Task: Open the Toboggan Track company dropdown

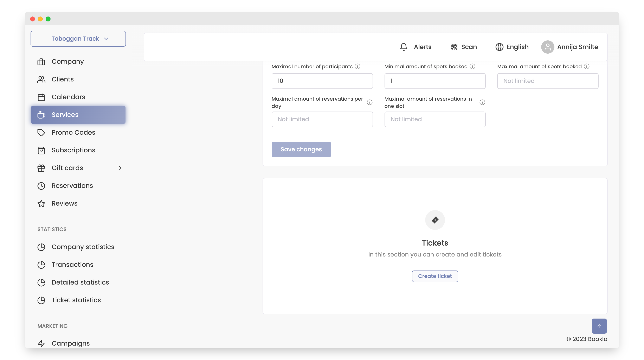Action: pyautogui.click(x=78, y=39)
